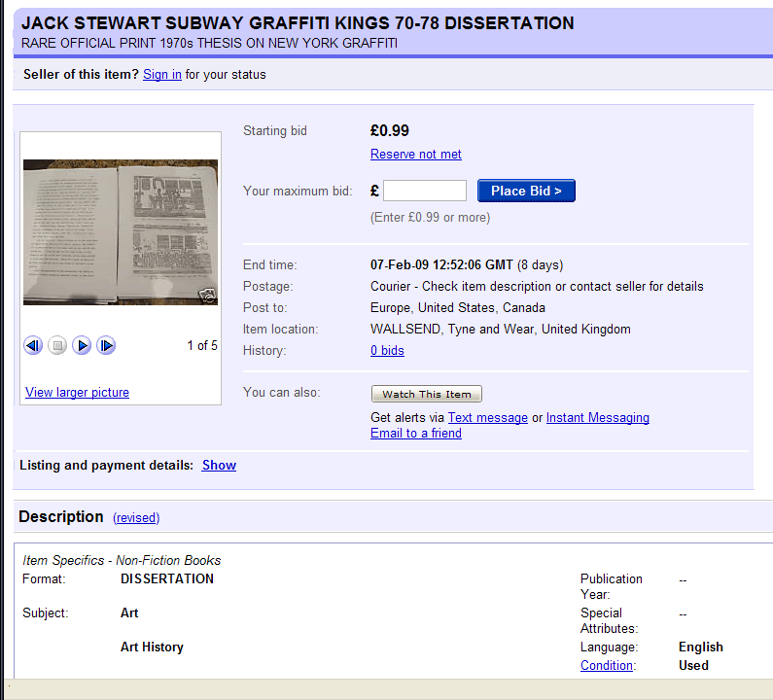Select the listing title JACK STEWART SUBWAY GRAFFITI
This screenshot has height=700, width=773.
(x=298, y=23)
